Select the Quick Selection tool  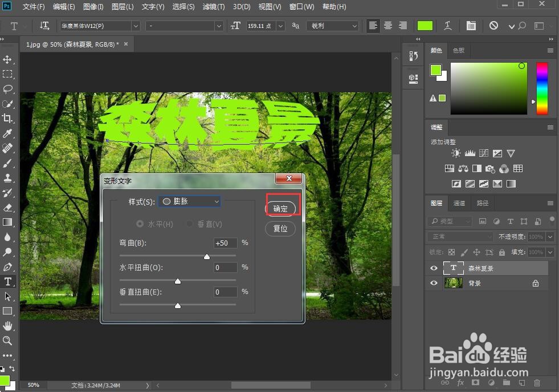pos(7,104)
